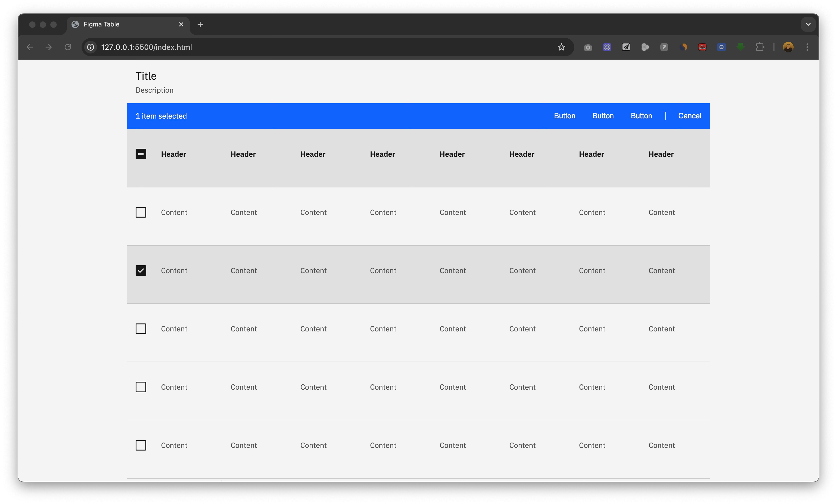The height and width of the screenshot is (504, 837).
Task: Open a new browser tab
Action: click(200, 24)
